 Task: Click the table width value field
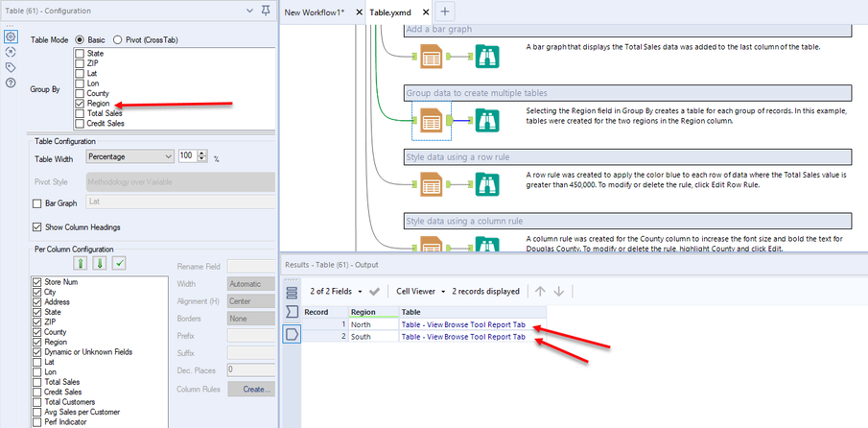(x=188, y=156)
